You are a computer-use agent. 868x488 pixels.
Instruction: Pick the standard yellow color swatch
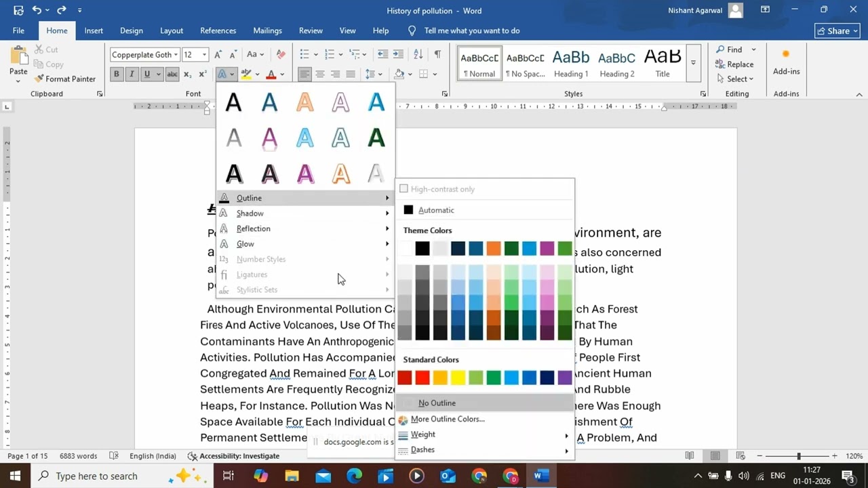[x=458, y=378]
